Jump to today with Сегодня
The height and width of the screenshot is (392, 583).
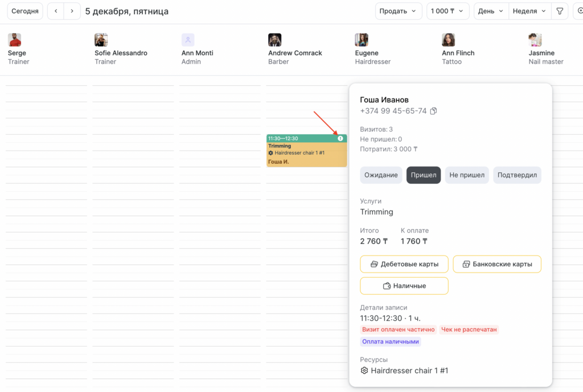pyautogui.click(x=25, y=11)
